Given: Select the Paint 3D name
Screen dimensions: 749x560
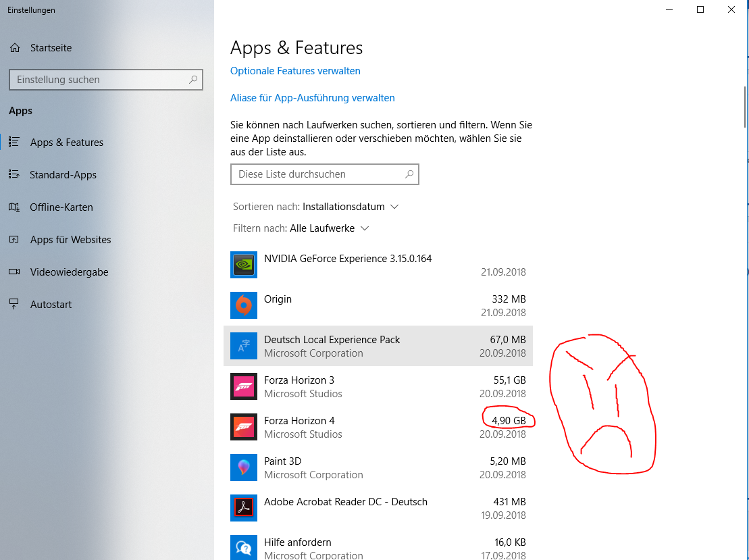Looking at the screenshot, I should [283, 461].
